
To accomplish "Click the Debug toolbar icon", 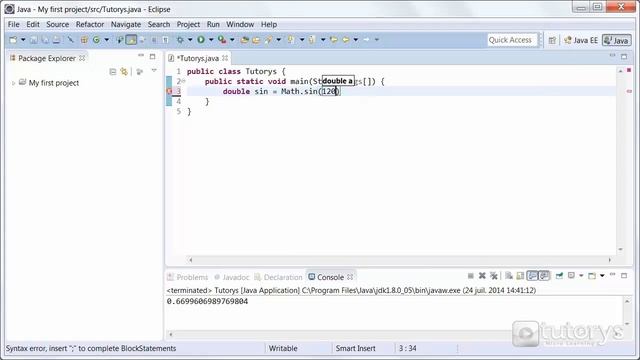I will click(180, 40).
